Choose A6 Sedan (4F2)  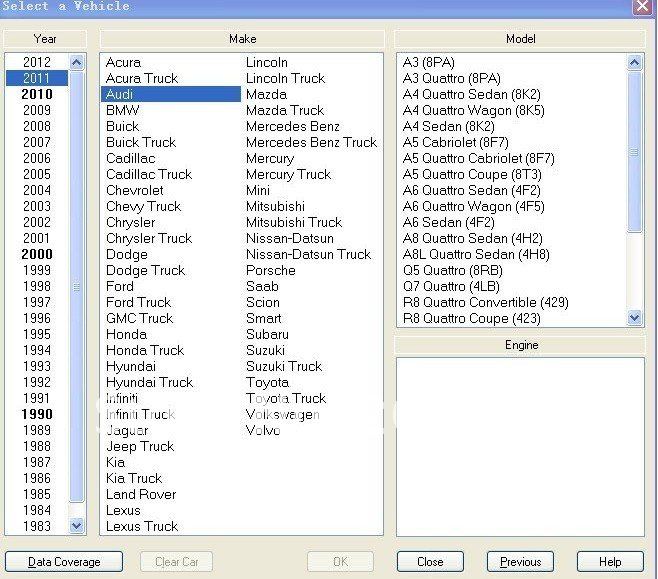449,222
